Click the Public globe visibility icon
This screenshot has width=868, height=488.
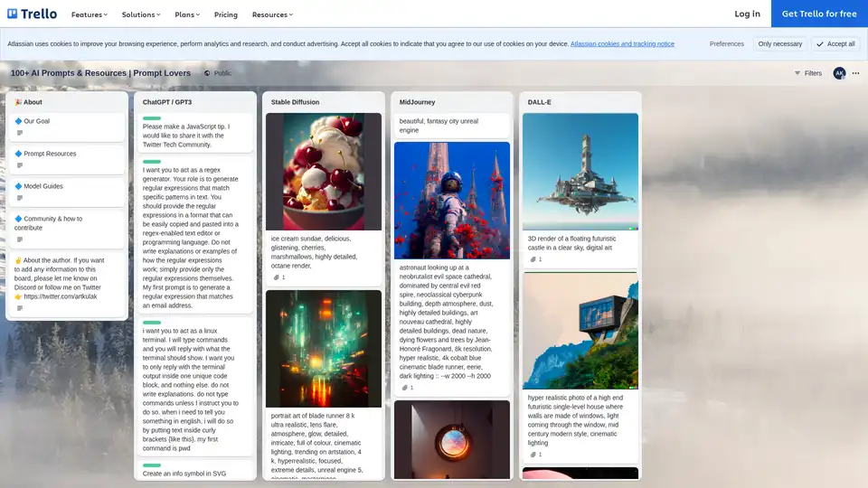[207, 73]
